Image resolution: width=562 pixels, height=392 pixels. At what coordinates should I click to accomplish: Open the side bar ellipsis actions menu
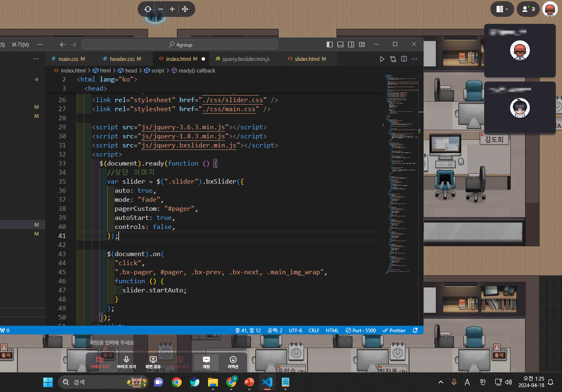tap(36, 59)
